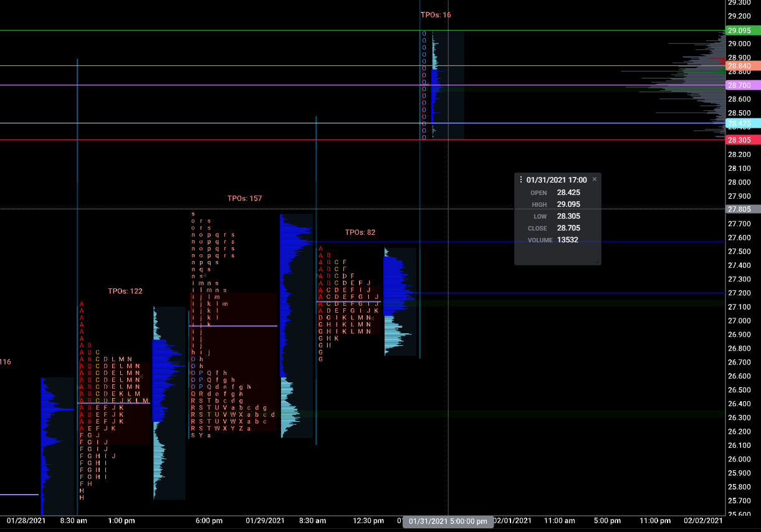This screenshot has width=761, height=532.
Task: Click the 27.200 price axis tick label
Action: click(739, 293)
